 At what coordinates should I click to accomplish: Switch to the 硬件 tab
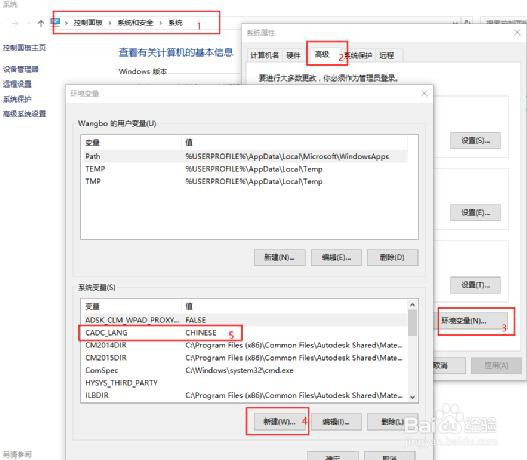(x=293, y=55)
